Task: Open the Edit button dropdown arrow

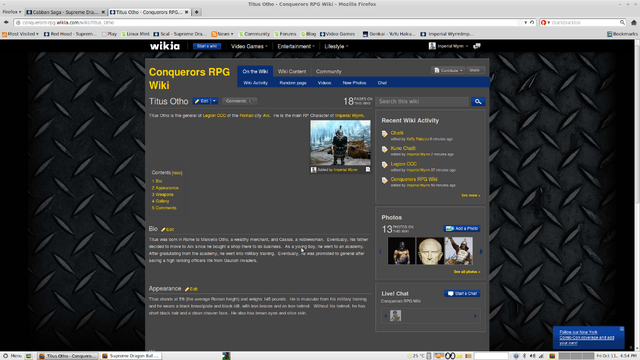Action: tap(214, 101)
